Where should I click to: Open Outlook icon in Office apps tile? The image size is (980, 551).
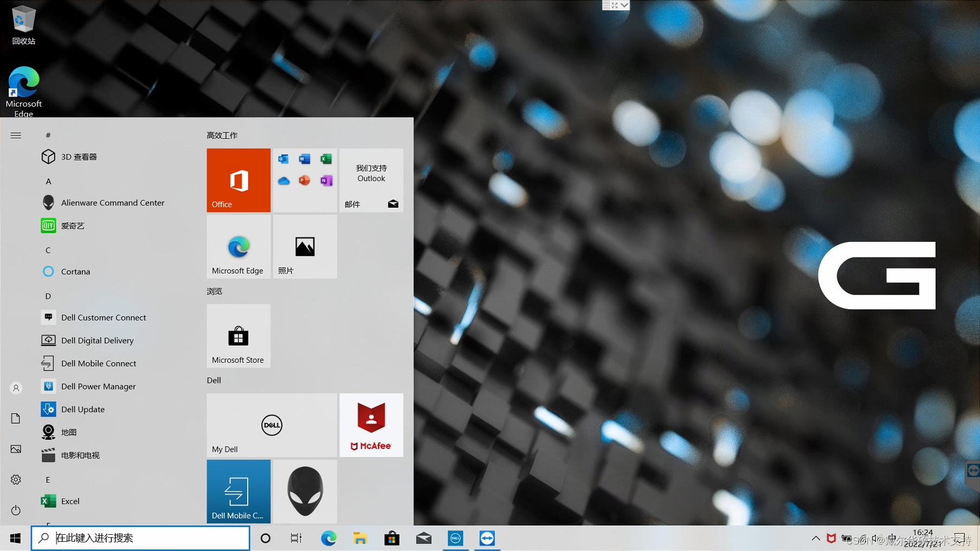(x=283, y=159)
